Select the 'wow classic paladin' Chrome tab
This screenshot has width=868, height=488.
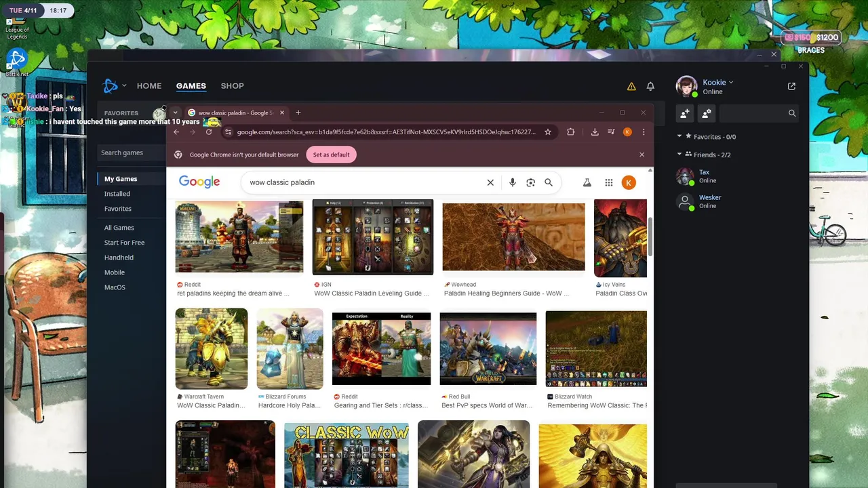236,113
